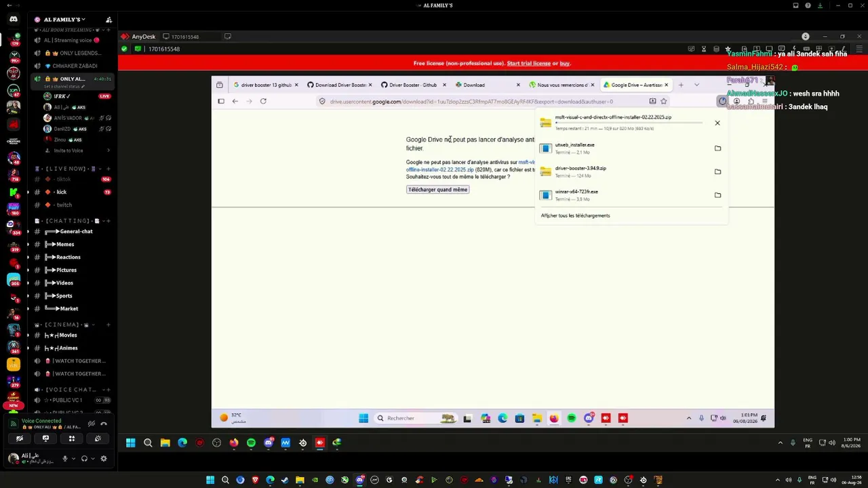
Task: Join the PUBLIC VC 1 voice channel
Action: pos(71,400)
